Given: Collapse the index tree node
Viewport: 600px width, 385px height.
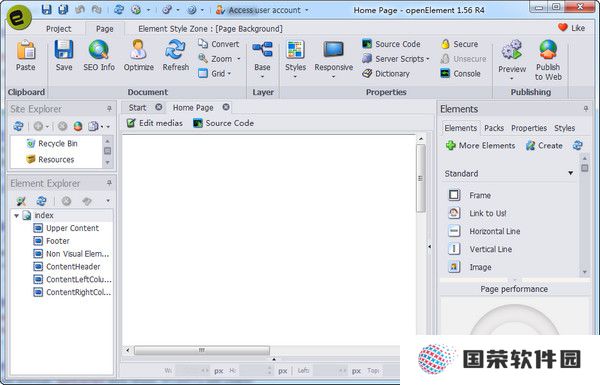Looking at the screenshot, I should tap(16, 215).
